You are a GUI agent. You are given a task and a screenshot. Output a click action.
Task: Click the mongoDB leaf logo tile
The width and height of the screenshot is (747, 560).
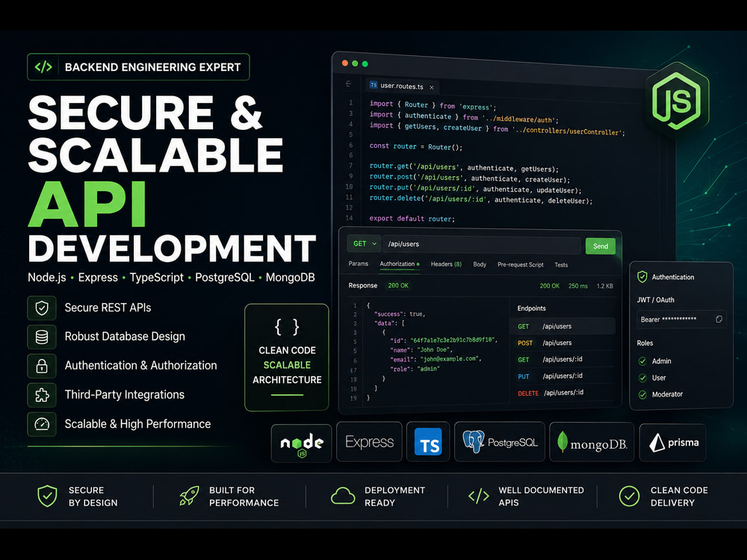(592, 442)
